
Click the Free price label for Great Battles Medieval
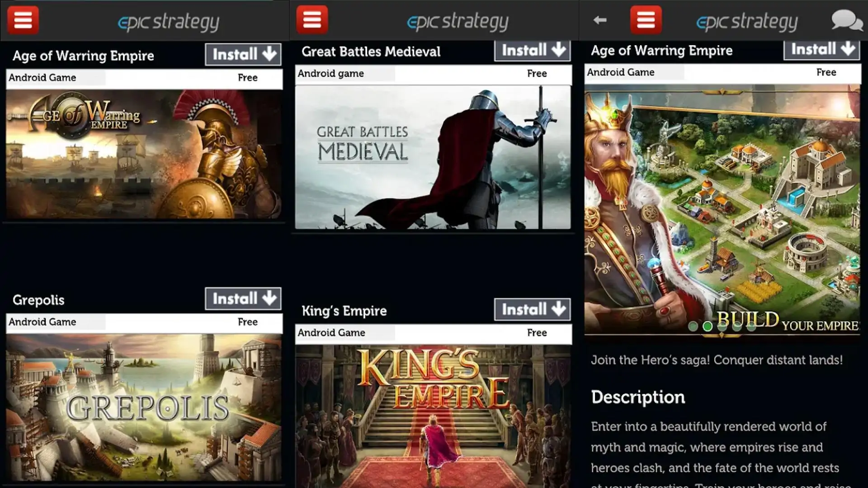pyautogui.click(x=537, y=73)
